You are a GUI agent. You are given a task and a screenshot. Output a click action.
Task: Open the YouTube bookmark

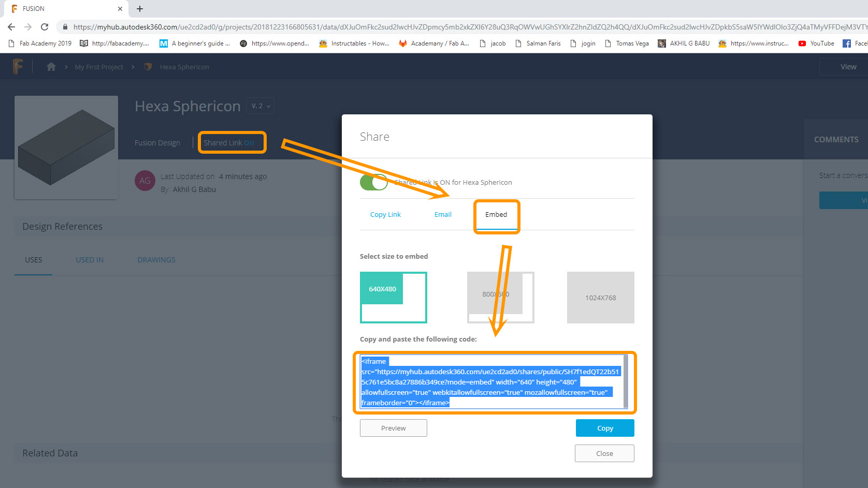(816, 43)
